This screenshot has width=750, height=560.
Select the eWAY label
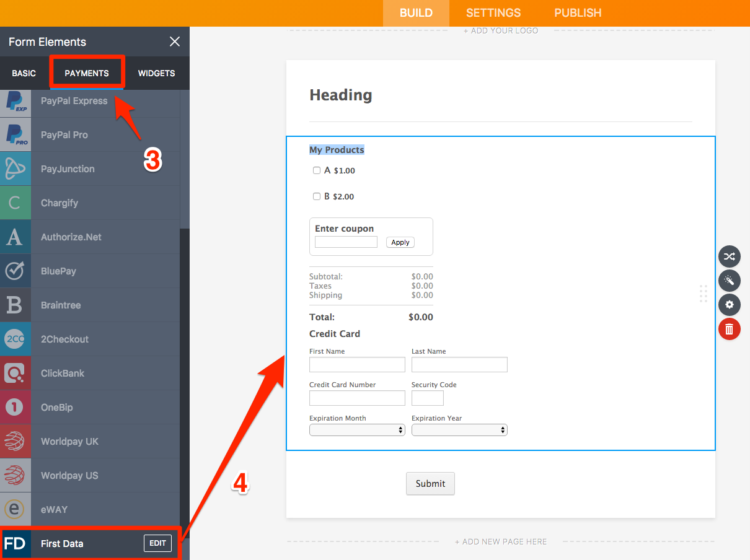pos(54,509)
